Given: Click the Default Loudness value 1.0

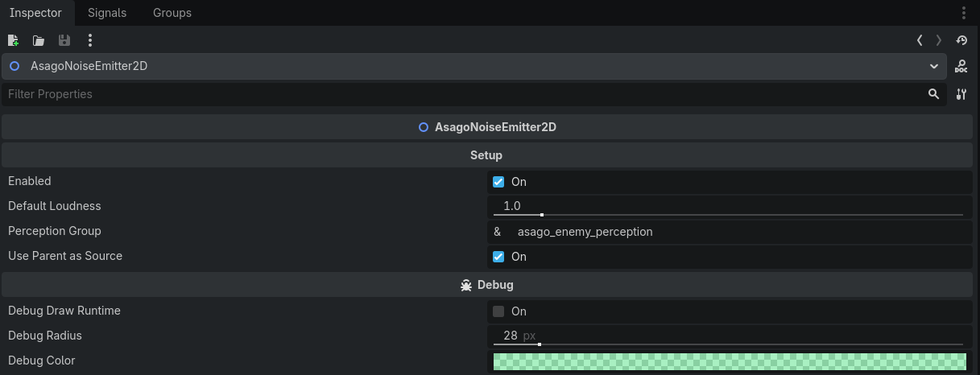Looking at the screenshot, I should coord(512,206).
